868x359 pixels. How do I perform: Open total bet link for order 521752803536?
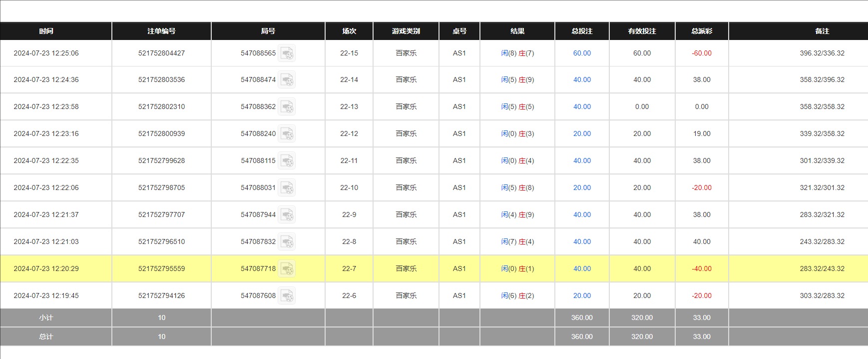point(582,79)
